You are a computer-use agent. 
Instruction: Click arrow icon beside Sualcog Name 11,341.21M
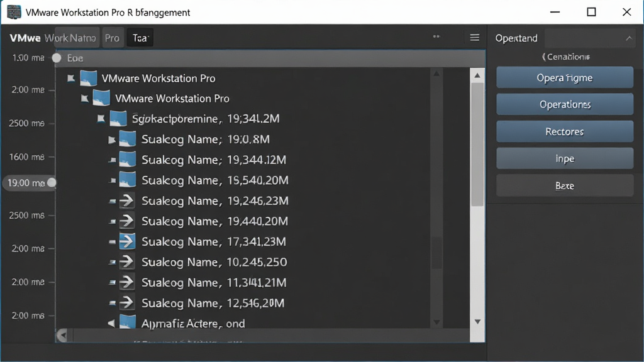click(127, 282)
